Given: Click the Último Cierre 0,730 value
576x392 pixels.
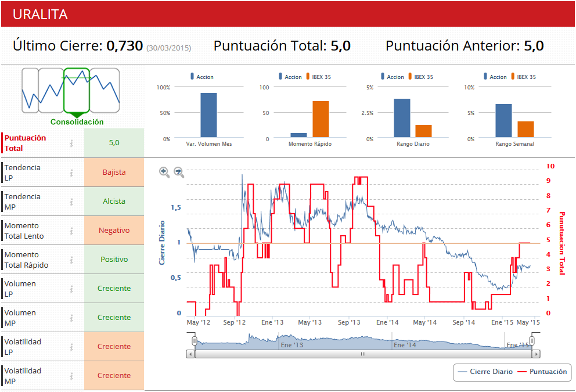Looking at the screenshot, I should (x=124, y=46).
